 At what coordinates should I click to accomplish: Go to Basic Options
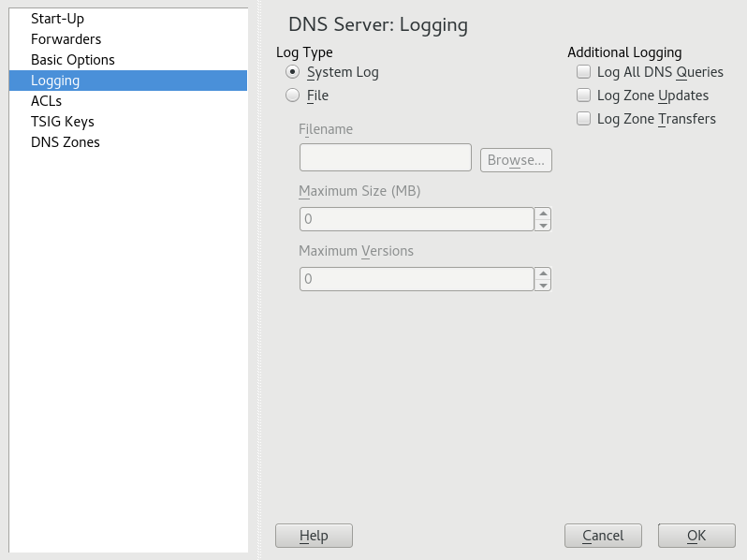pos(72,60)
